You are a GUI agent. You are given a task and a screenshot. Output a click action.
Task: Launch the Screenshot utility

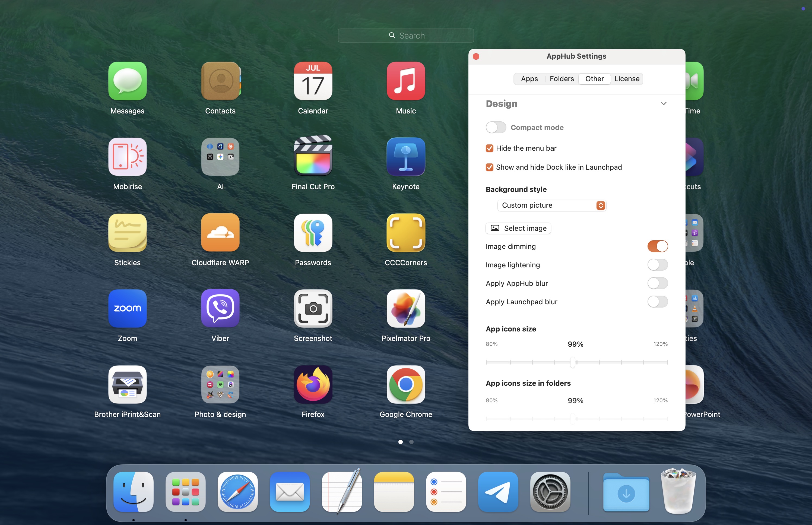(313, 309)
